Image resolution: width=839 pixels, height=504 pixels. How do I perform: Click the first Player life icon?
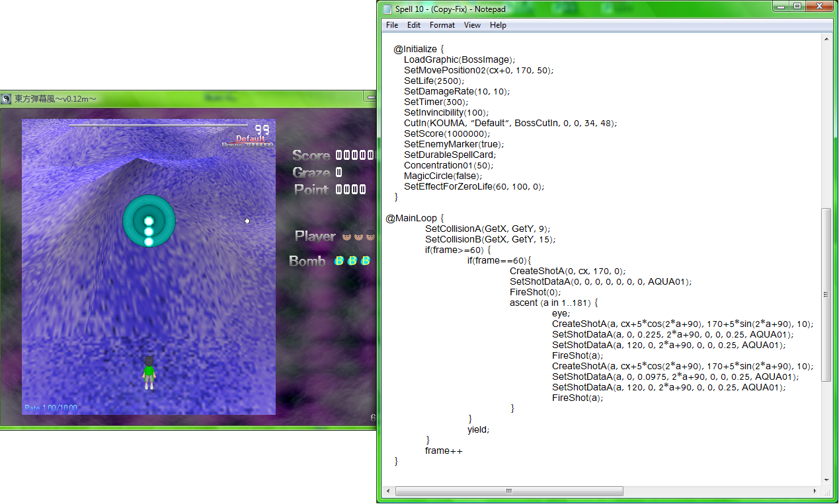click(347, 235)
